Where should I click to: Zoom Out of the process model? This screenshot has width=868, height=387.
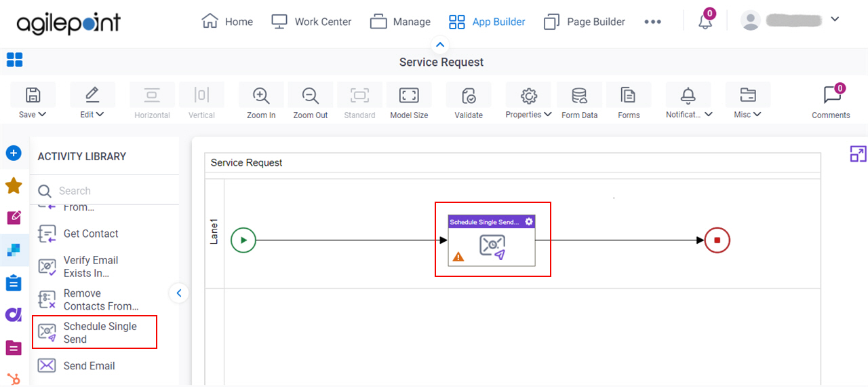coord(311,100)
